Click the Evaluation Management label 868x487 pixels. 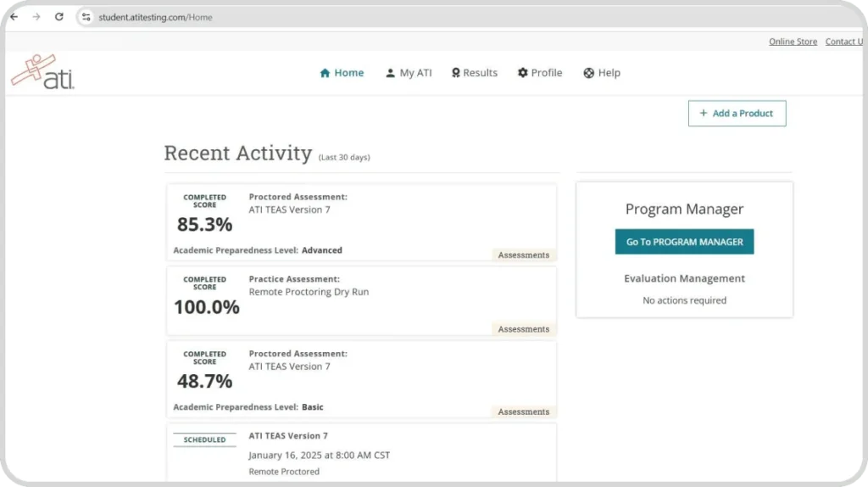tap(684, 278)
